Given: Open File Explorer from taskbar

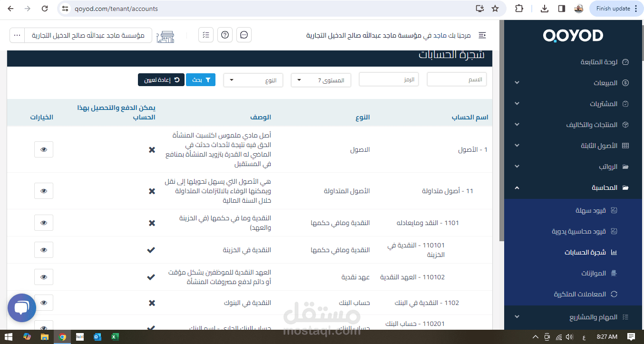Looking at the screenshot, I should (x=45, y=337).
